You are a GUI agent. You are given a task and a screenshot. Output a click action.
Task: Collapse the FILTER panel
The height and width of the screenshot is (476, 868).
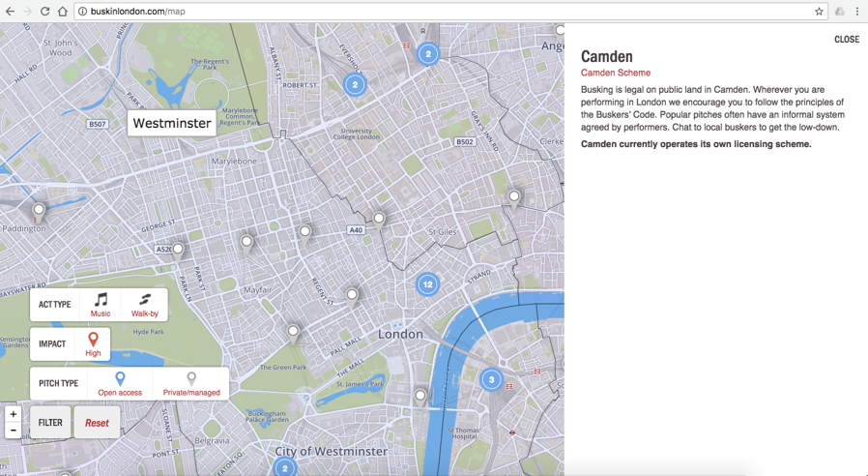pyautogui.click(x=50, y=423)
